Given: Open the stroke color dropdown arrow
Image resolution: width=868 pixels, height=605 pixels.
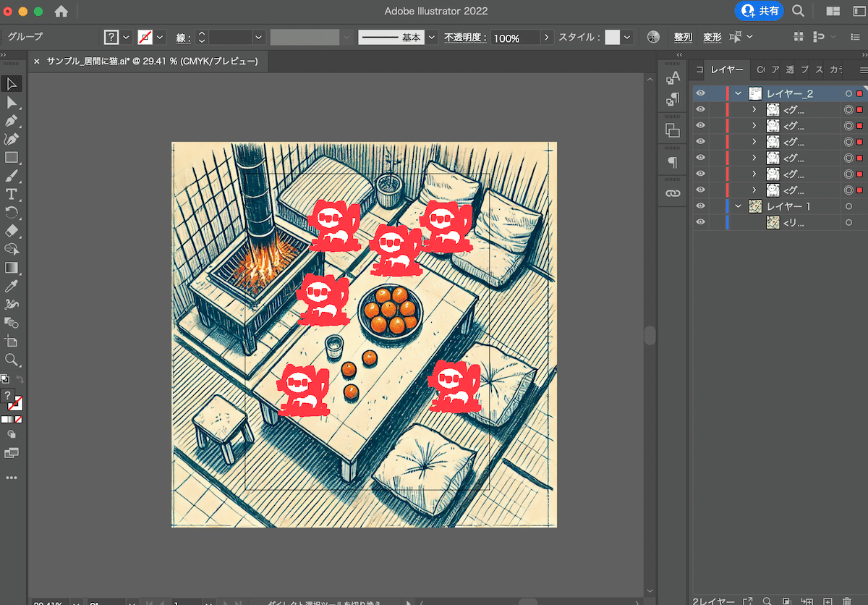Looking at the screenshot, I should tap(160, 37).
